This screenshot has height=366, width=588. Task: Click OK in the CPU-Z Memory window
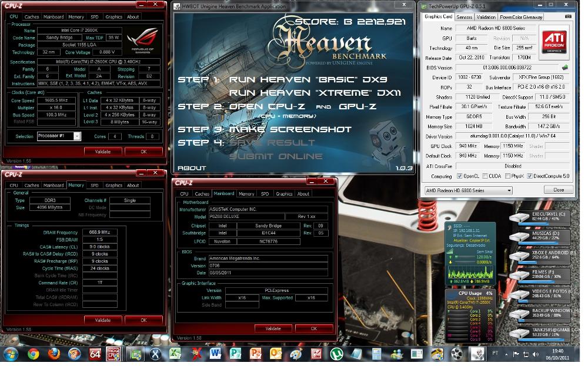(x=143, y=320)
